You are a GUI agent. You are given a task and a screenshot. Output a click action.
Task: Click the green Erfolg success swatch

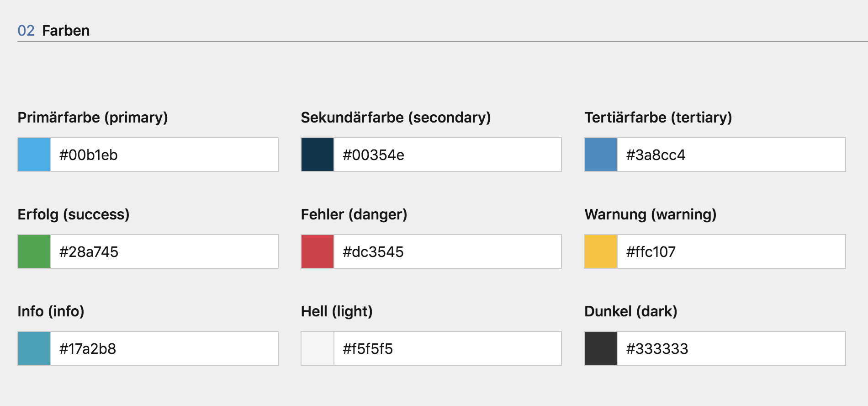tap(34, 251)
